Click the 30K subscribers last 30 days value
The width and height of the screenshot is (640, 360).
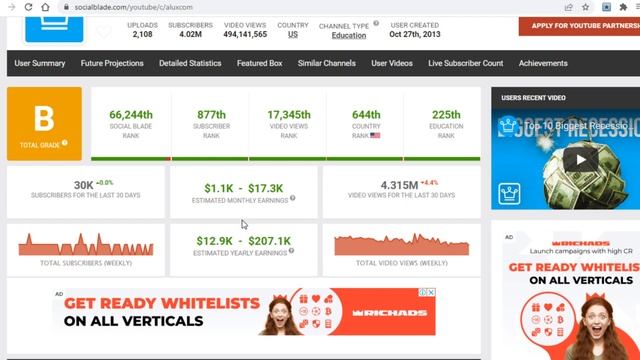point(83,185)
